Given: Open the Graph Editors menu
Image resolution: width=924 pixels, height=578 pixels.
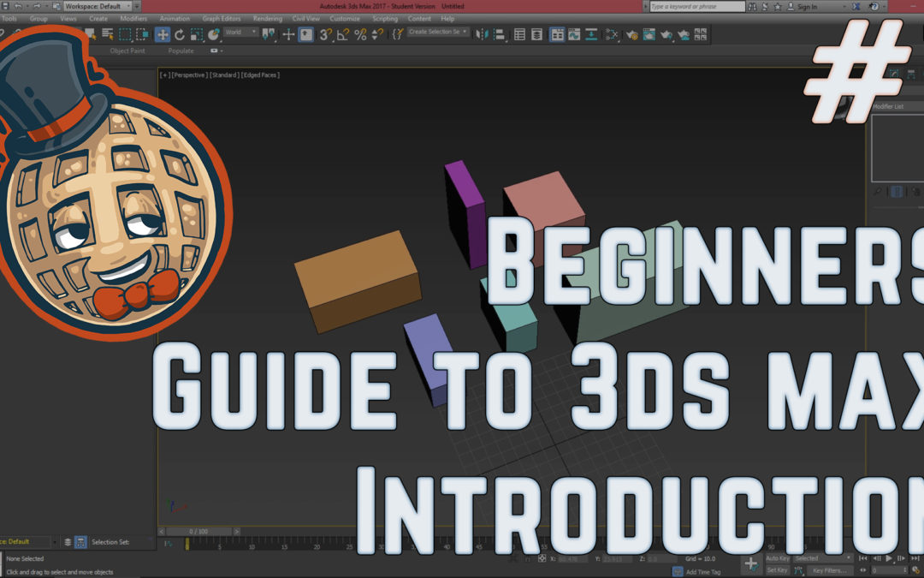Looking at the screenshot, I should (222, 18).
